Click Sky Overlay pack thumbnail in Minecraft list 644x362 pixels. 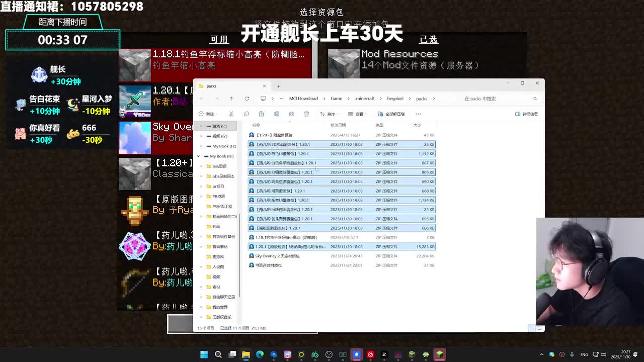point(134,137)
